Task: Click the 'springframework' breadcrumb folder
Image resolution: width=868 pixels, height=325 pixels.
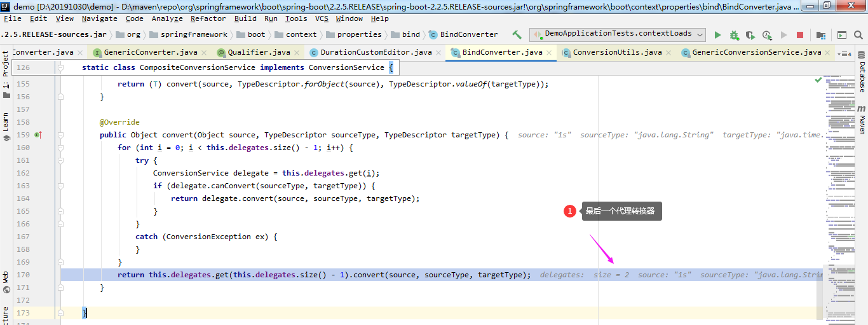Action: [189, 34]
